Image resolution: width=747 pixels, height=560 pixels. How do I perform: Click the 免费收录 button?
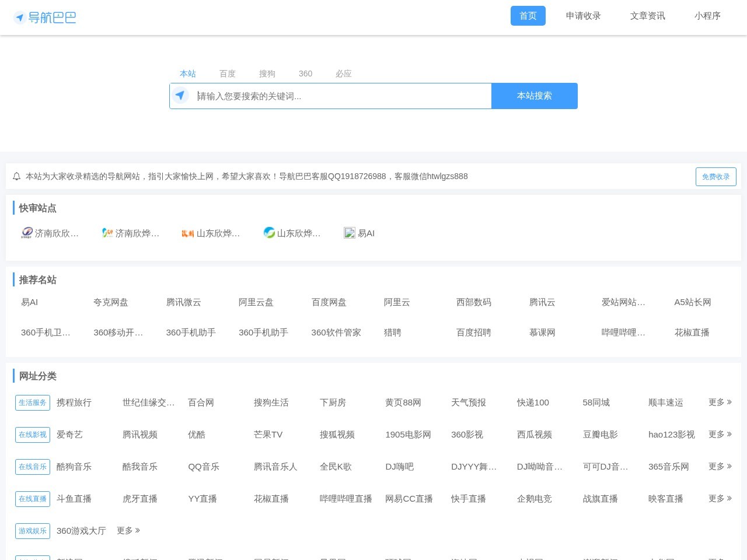pyautogui.click(x=716, y=177)
